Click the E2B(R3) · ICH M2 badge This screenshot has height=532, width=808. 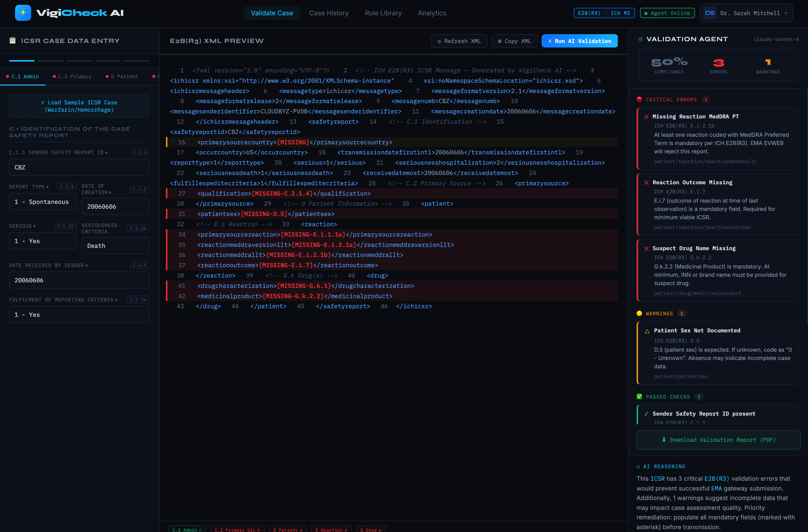(604, 13)
